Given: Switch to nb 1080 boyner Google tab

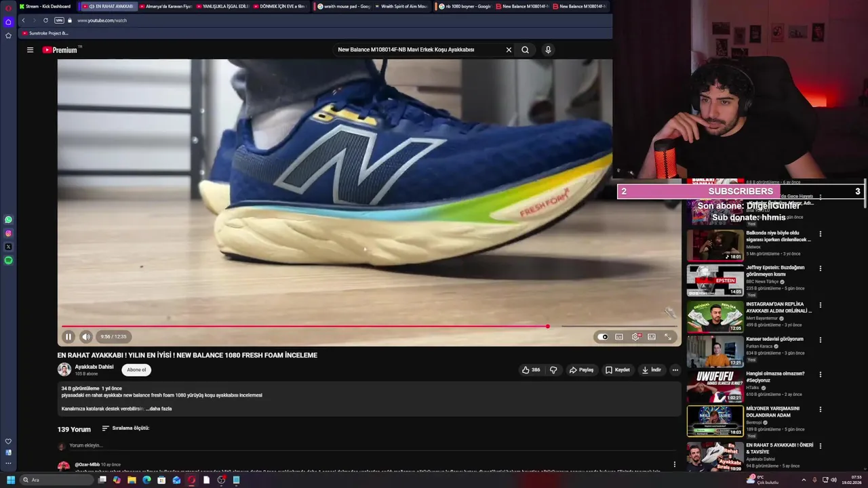Looking at the screenshot, I should click(x=465, y=6).
